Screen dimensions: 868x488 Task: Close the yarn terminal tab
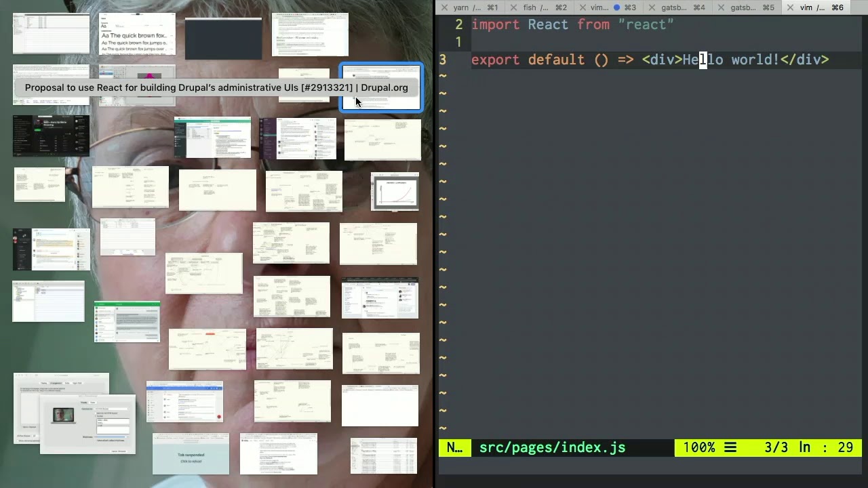pyautogui.click(x=443, y=7)
